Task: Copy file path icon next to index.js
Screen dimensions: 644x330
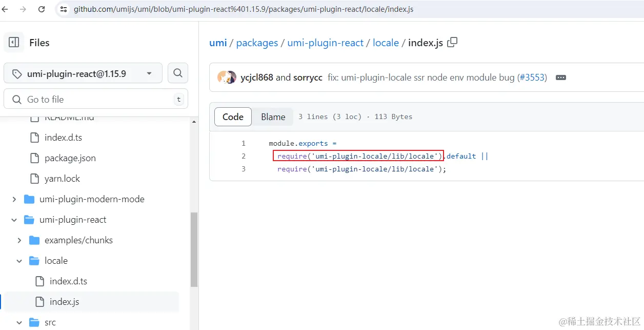Action: pos(452,42)
